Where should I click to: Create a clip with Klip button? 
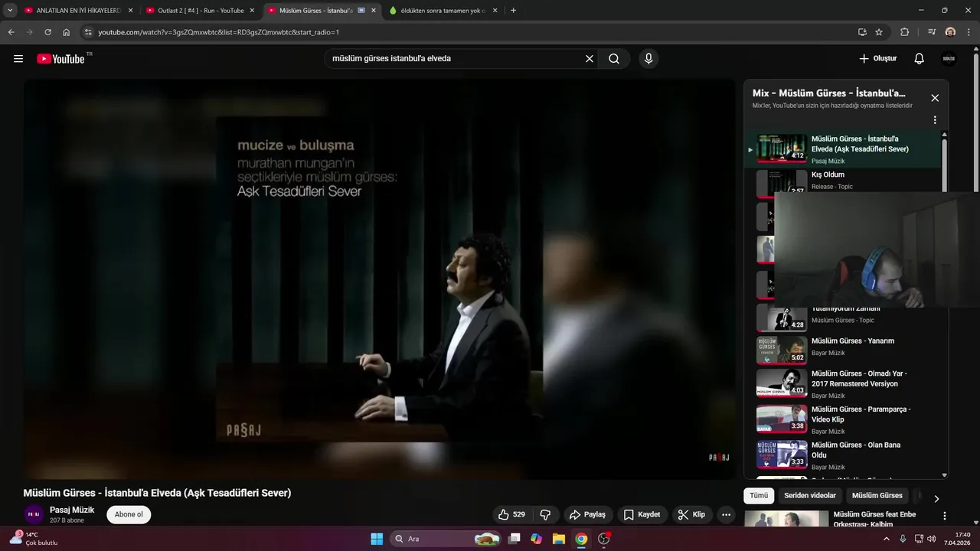click(x=691, y=514)
